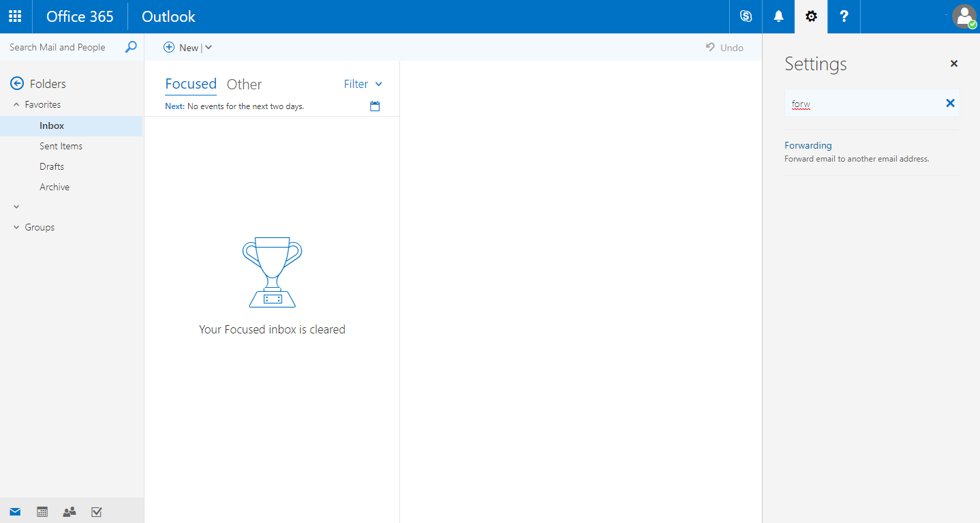Click the New message plus icon
Viewport: 980px width, 523px height.
pos(169,47)
